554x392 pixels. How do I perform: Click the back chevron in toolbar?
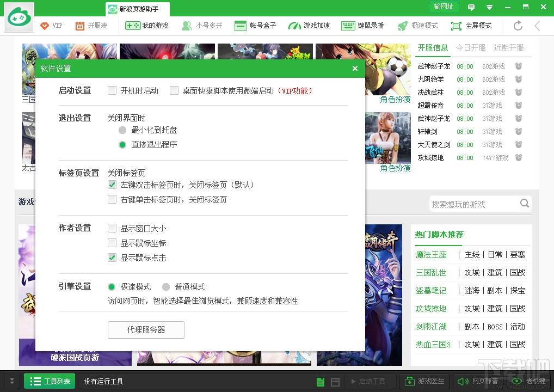point(537,26)
